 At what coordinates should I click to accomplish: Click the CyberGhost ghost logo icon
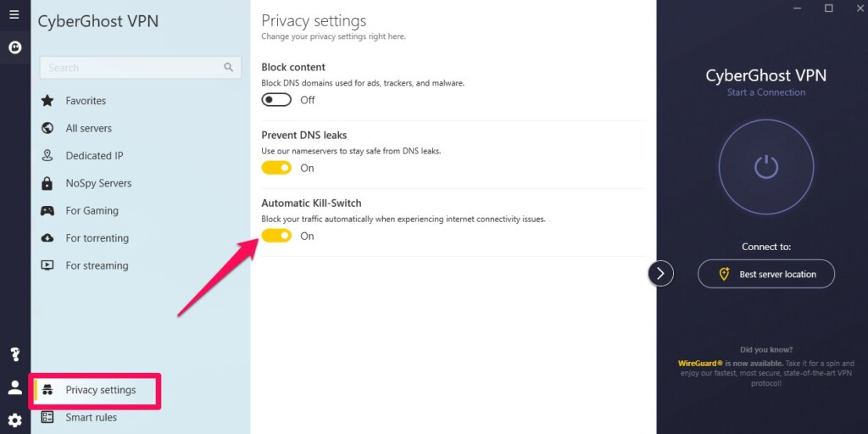(x=15, y=47)
